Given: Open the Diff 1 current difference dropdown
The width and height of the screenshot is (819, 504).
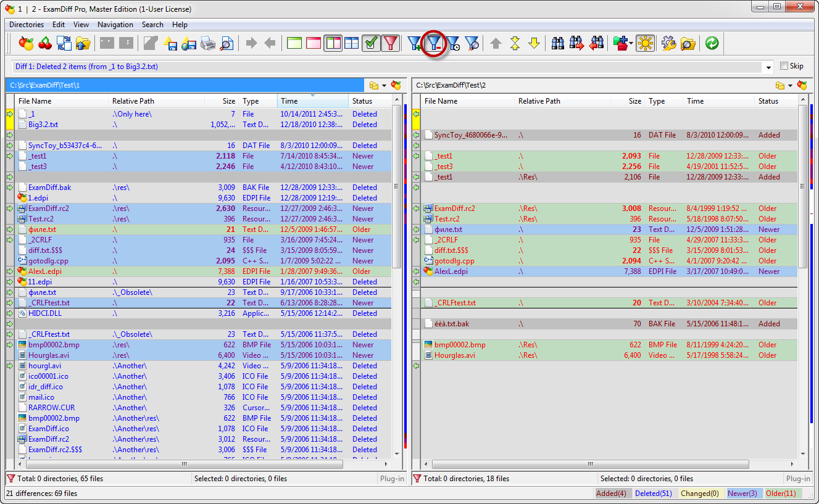Looking at the screenshot, I should [768, 67].
